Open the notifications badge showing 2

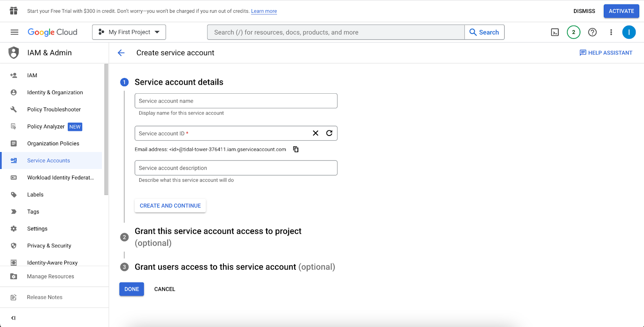[573, 32]
